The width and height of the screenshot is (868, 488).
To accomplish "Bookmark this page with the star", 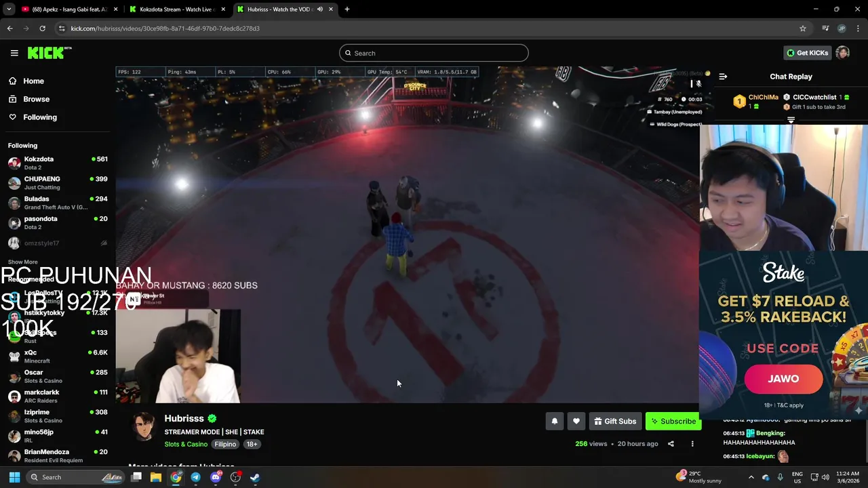I will 803,28.
